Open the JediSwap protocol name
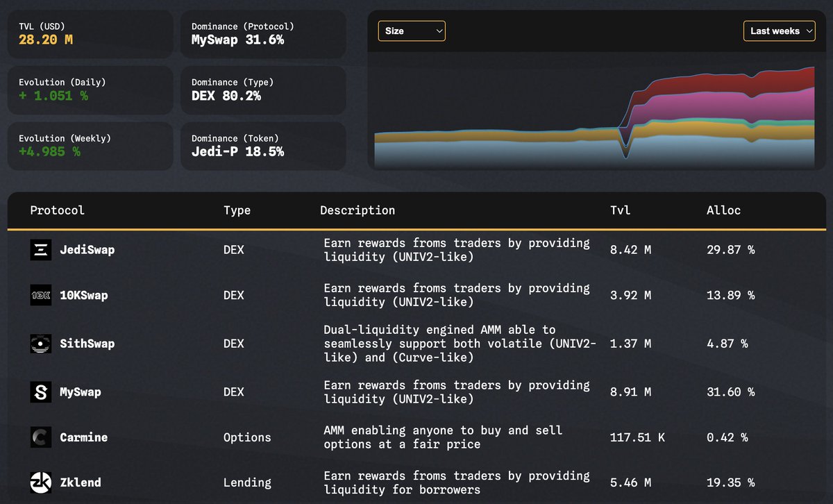 click(87, 250)
